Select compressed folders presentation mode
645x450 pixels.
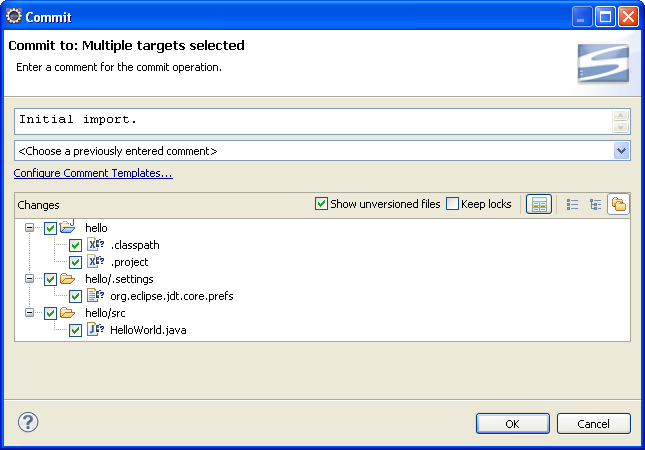pyautogui.click(x=618, y=204)
